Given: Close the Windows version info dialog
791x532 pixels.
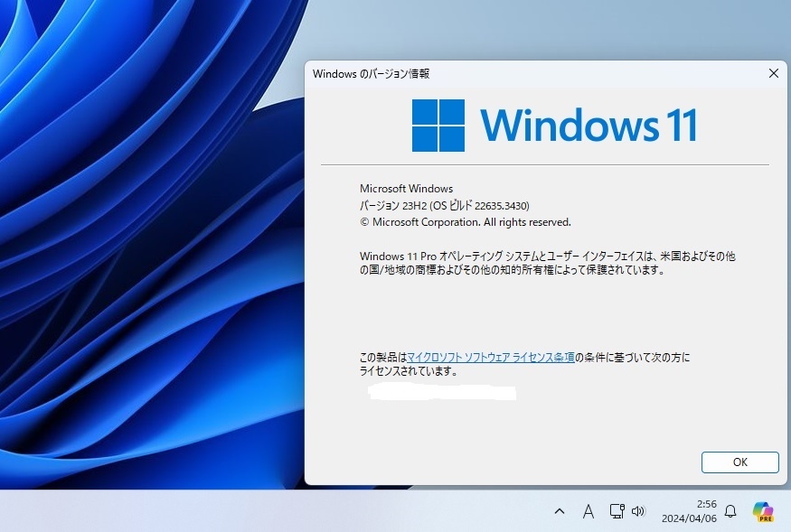Looking at the screenshot, I should click(773, 74).
